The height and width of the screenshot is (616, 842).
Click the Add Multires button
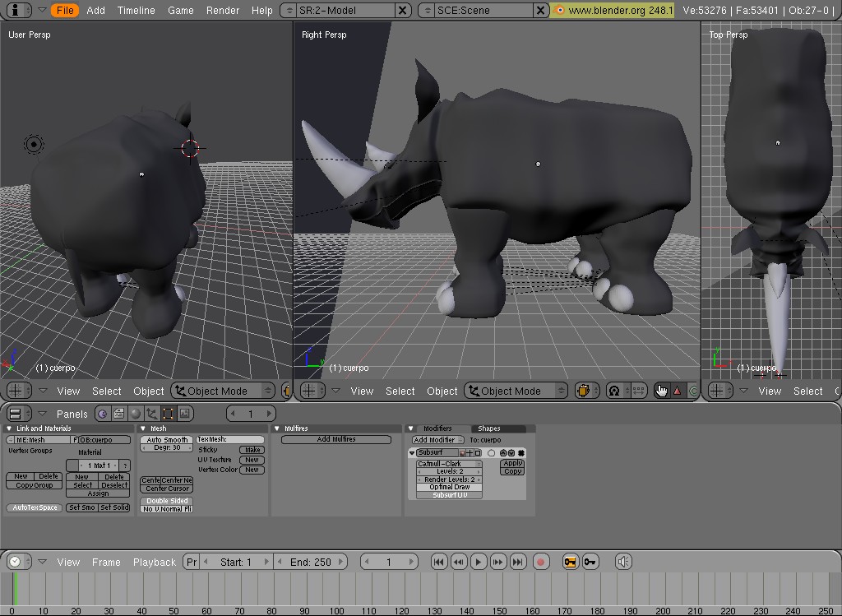coord(336,439)
